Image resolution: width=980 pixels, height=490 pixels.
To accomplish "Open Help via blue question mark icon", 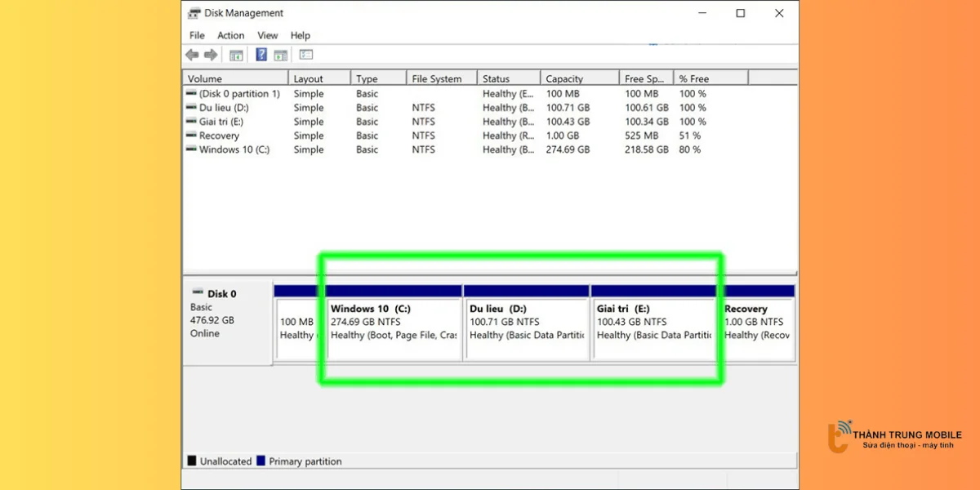I will (x=261, y=55).
